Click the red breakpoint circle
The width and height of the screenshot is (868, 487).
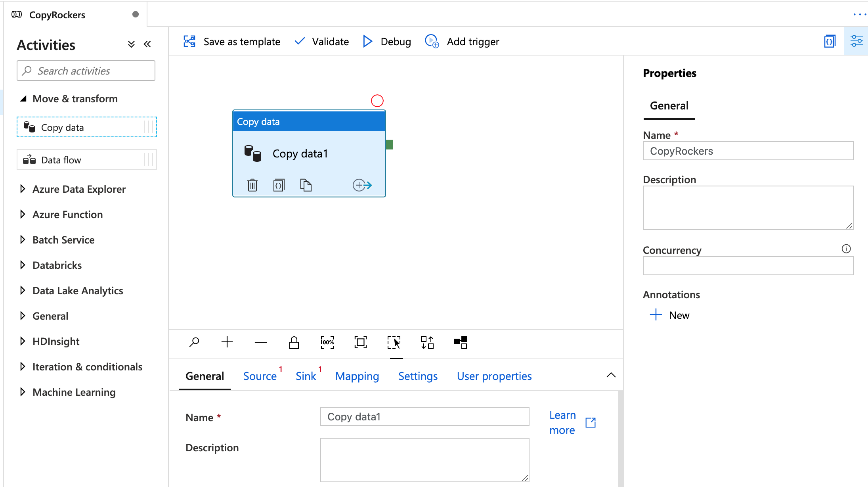point(377,101)
